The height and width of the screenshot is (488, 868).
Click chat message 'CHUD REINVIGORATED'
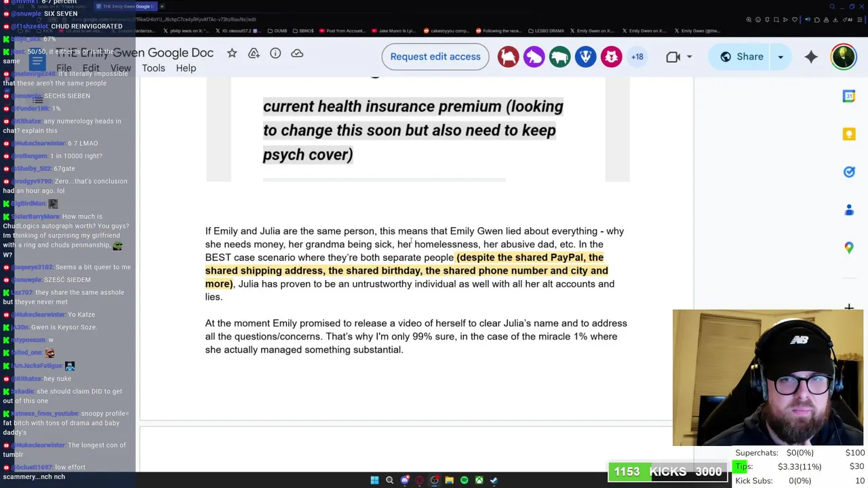86,26
